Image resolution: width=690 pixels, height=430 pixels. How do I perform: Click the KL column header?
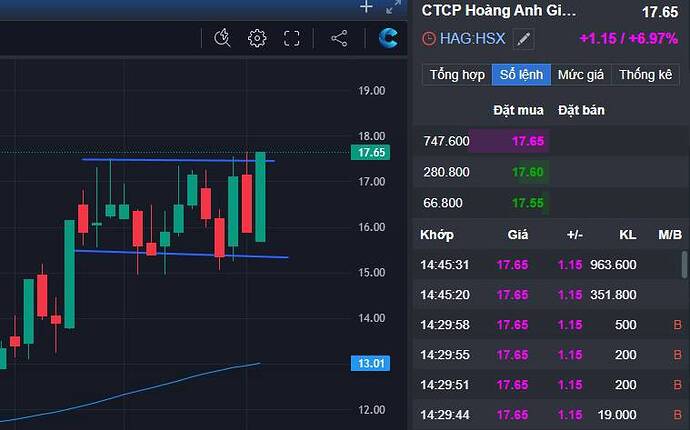[628, 235]
